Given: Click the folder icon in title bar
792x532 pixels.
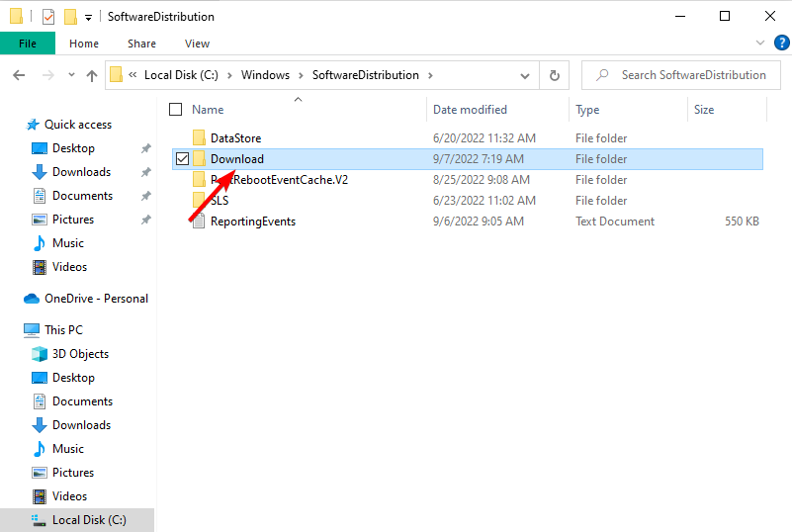Looking at the screenshot, I should (x=16, y=16).
